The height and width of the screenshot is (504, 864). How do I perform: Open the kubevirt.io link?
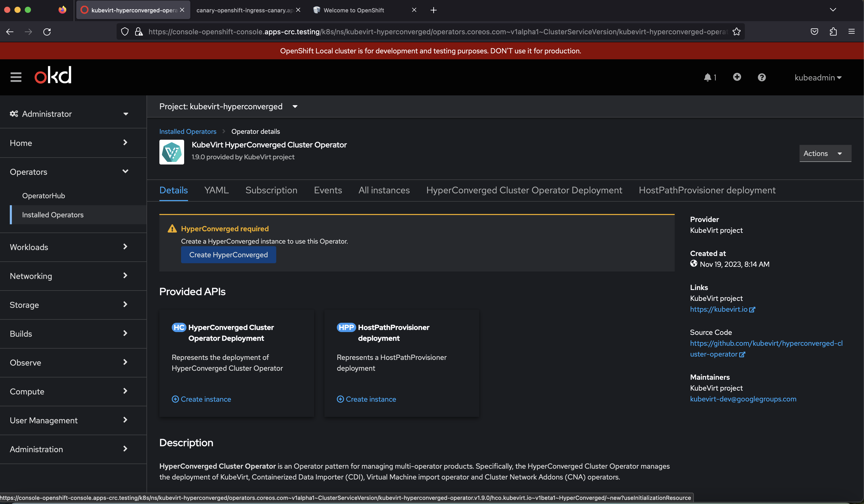pos(719,309)
